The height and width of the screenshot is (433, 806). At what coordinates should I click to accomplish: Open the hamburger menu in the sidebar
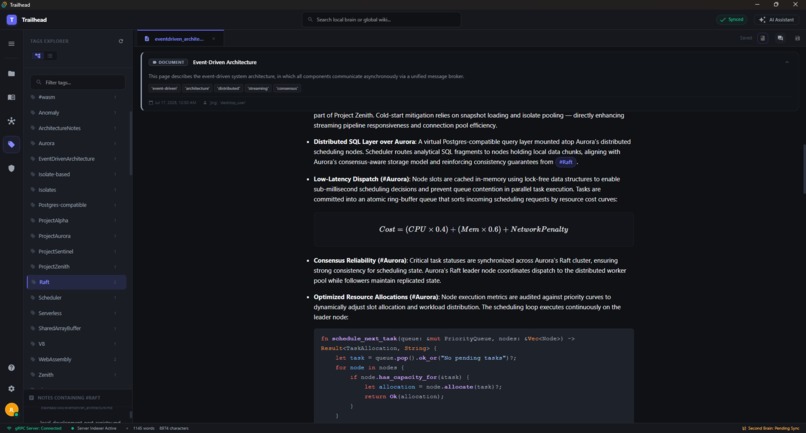[x=11, y=44]
